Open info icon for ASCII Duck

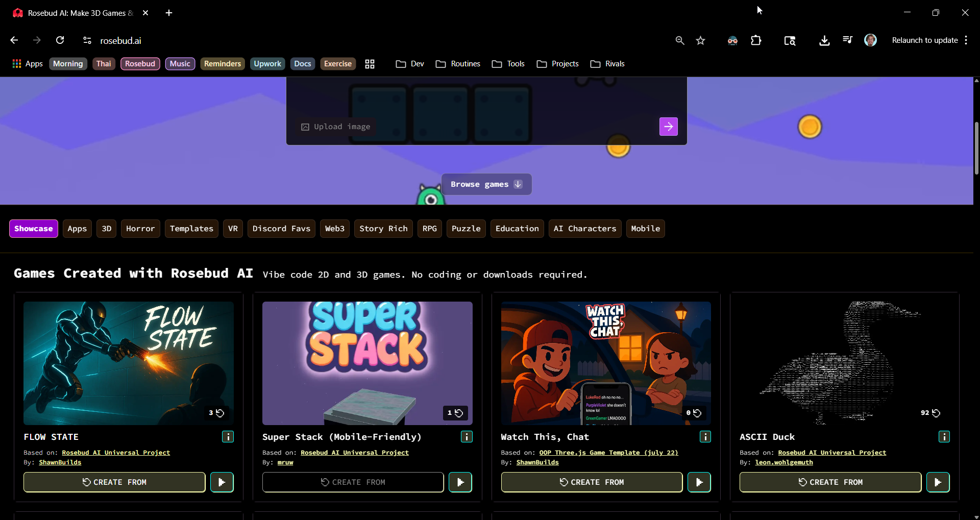(x=944, y=437)
